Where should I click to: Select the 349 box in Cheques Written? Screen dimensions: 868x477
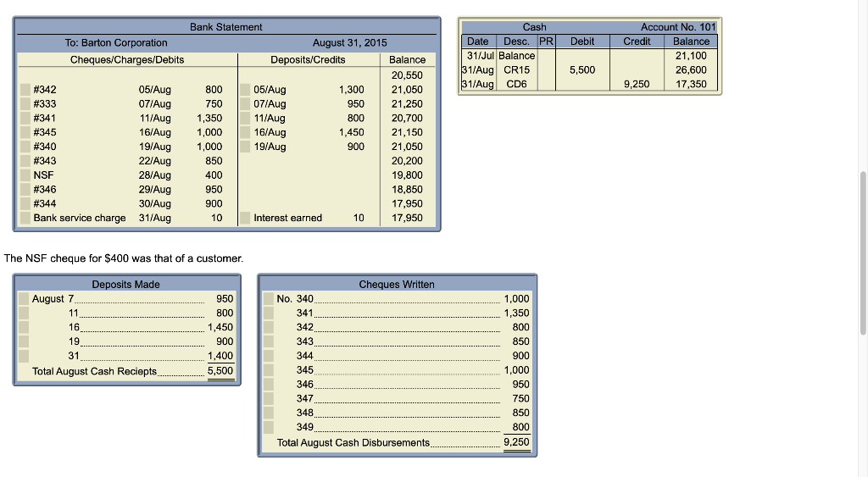(269, 427)
